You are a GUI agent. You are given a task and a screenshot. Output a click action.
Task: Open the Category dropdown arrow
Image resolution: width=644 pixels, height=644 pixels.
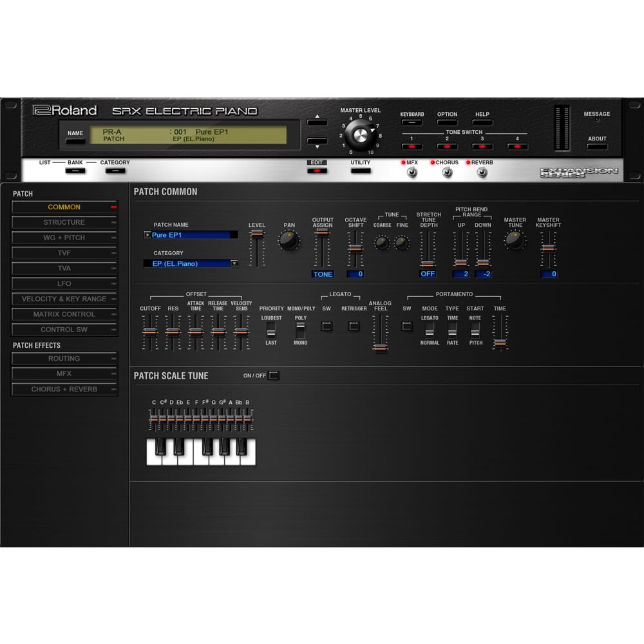pos(234,263)
